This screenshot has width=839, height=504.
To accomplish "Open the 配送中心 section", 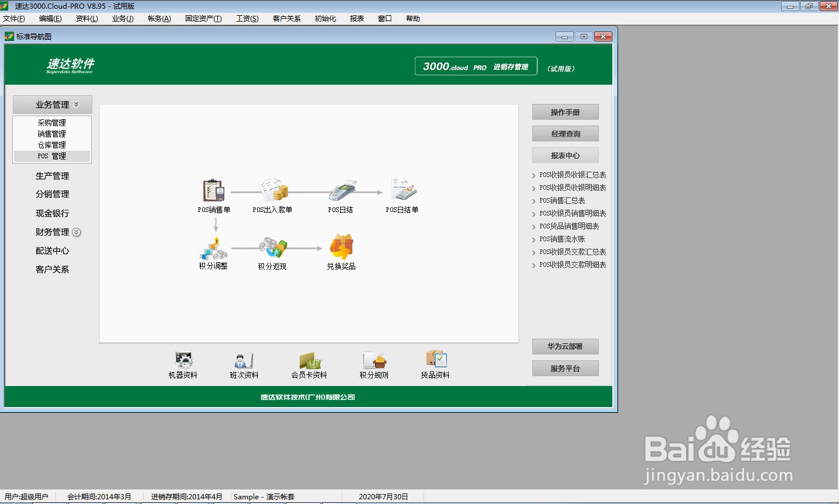I will (52, 251).
